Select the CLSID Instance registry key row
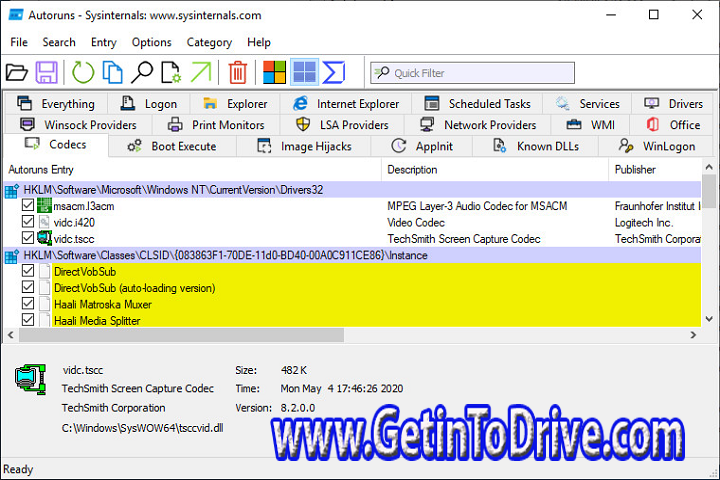The image size is (720, 480). 352,255
